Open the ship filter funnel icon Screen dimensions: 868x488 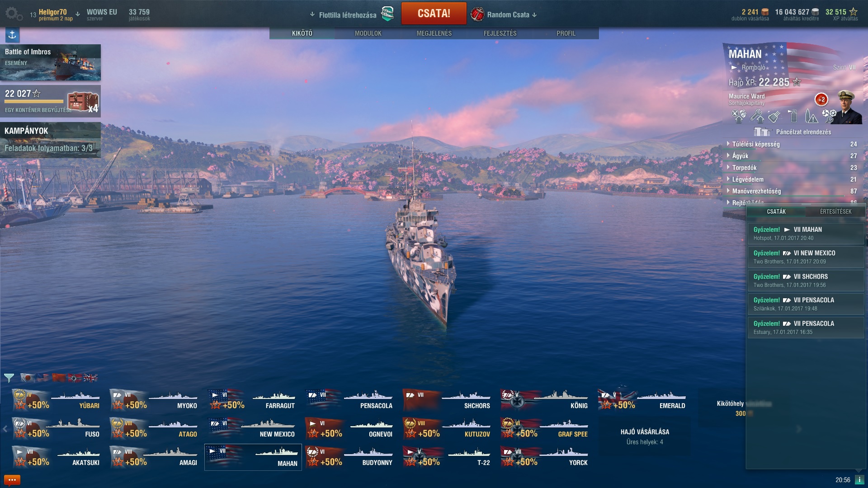[x=9, y=378]
